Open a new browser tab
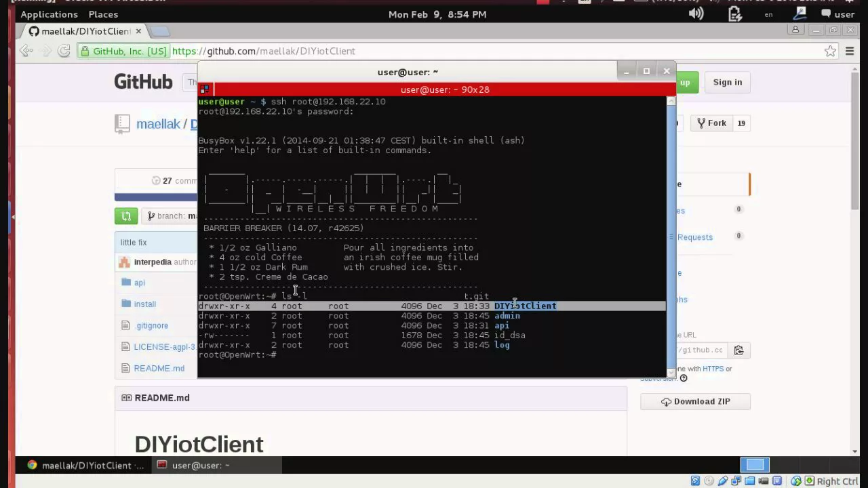 pos(159,31)
